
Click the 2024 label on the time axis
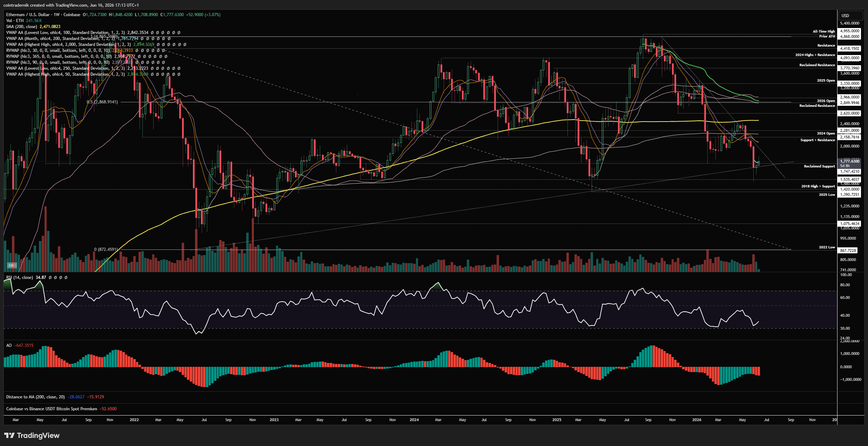coord(414,420)
